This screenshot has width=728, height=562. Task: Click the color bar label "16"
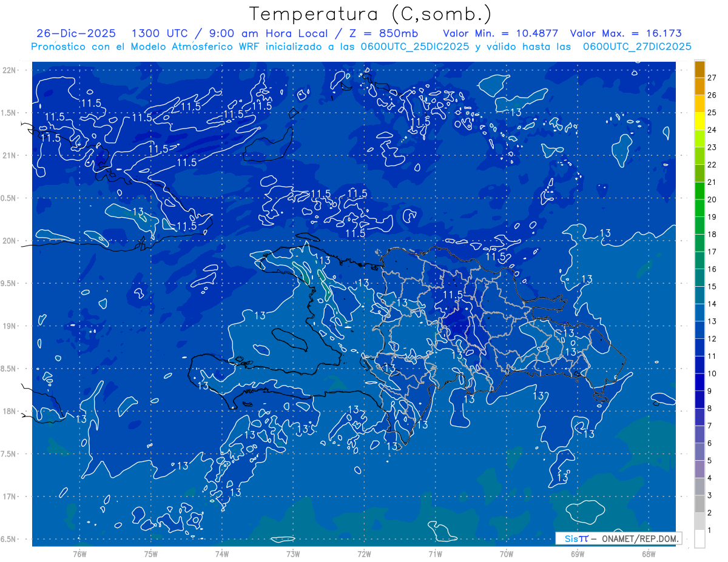coord(712,269)
